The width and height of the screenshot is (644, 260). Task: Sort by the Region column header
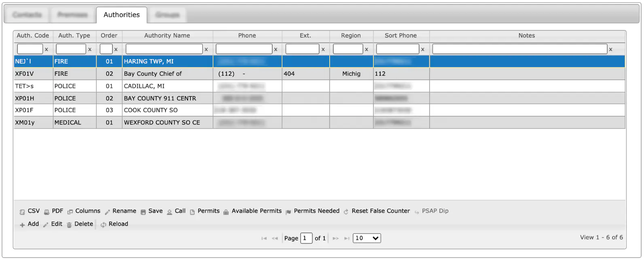pos(351,36)
